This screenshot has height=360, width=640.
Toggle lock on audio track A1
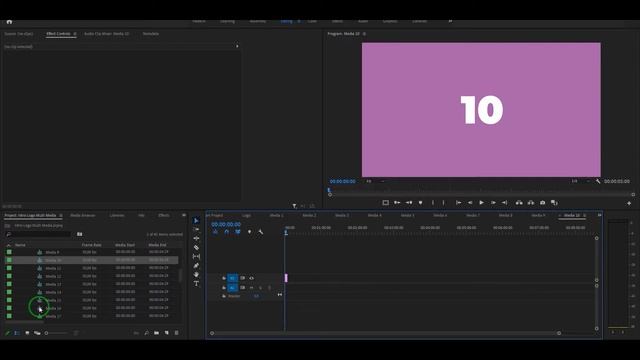[x=224, y=288]
